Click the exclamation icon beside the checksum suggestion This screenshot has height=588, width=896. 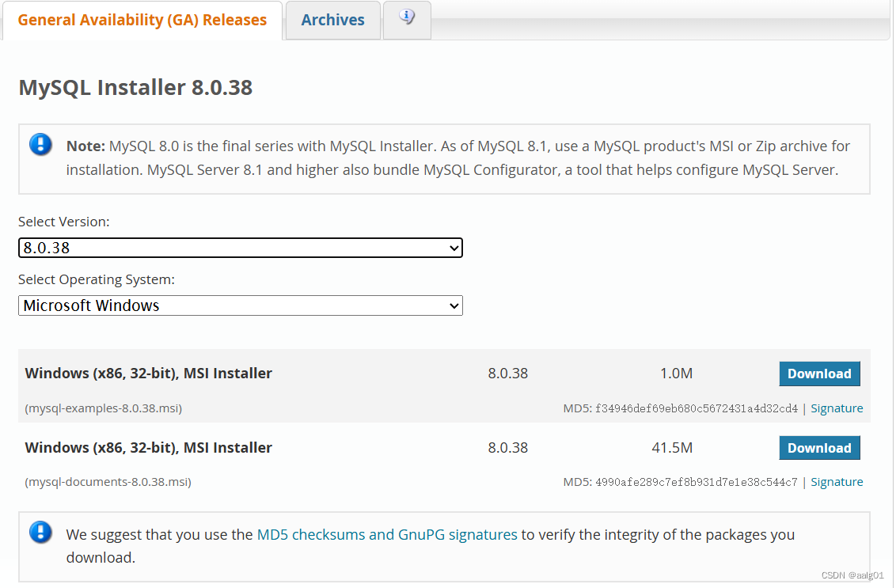click(40, 532)
